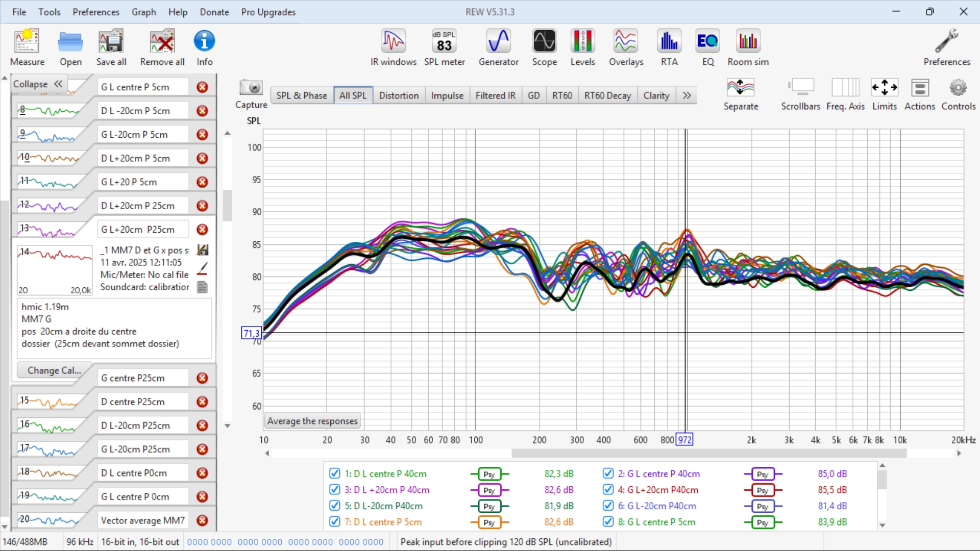Open the RTA analyzer
The width and height of the screenshot is (980, 551).
pos(669,47)
